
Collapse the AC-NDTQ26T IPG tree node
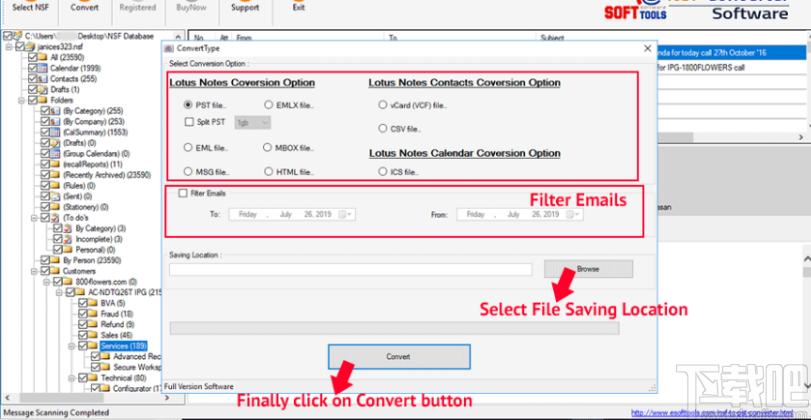pos(59,292)
